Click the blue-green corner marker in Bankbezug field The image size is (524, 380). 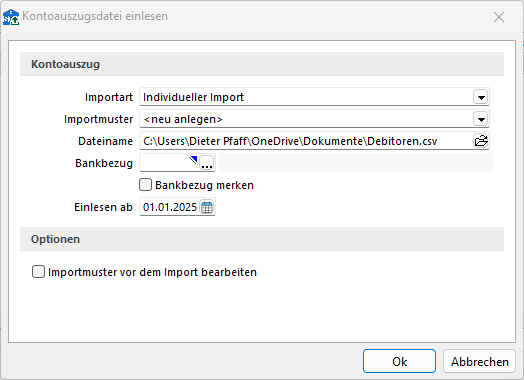coord(193,160)
